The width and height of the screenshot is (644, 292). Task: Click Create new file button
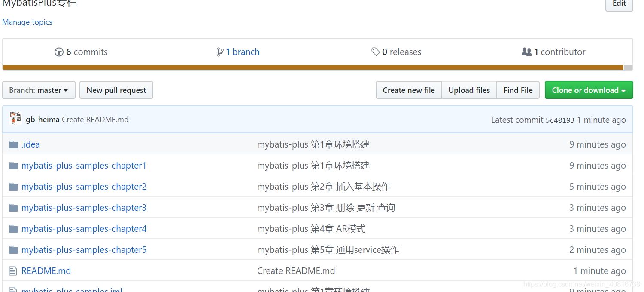(409, 90)
